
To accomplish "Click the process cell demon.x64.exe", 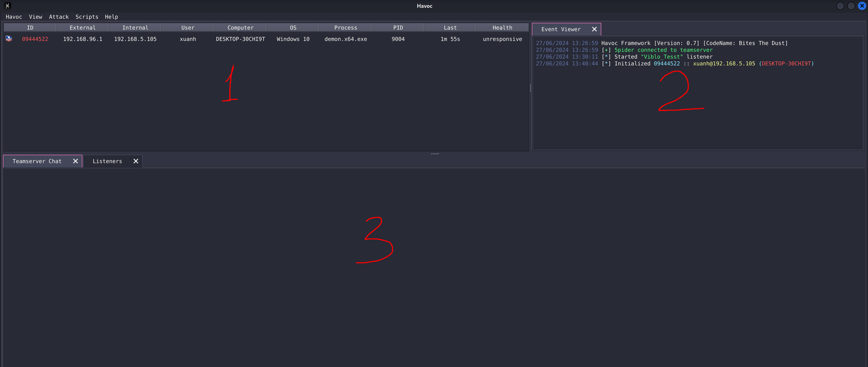I will click(x=346, y=39).
